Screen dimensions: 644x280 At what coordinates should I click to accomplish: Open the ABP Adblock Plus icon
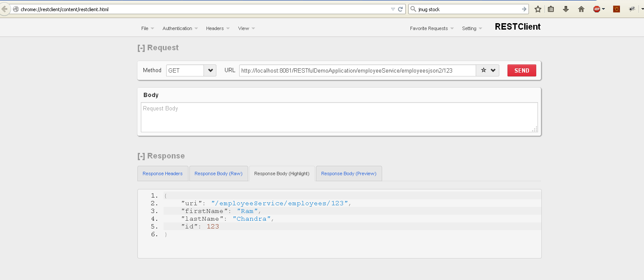pyautogui.click(x=597, y=9)
